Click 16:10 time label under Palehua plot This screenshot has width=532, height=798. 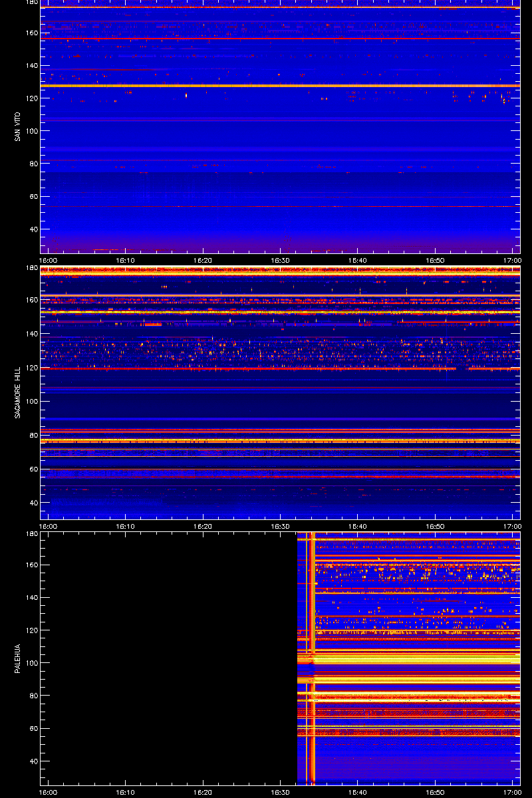click(x=126, y=793)
